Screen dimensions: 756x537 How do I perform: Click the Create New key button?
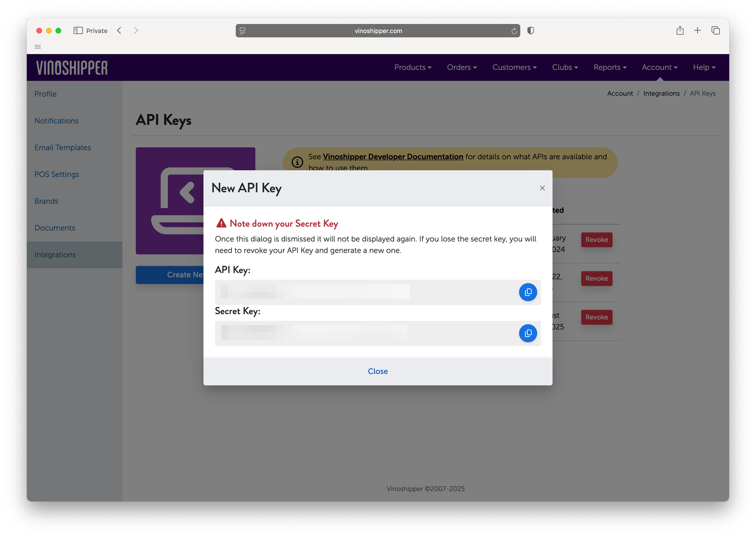tap(170, 275)
